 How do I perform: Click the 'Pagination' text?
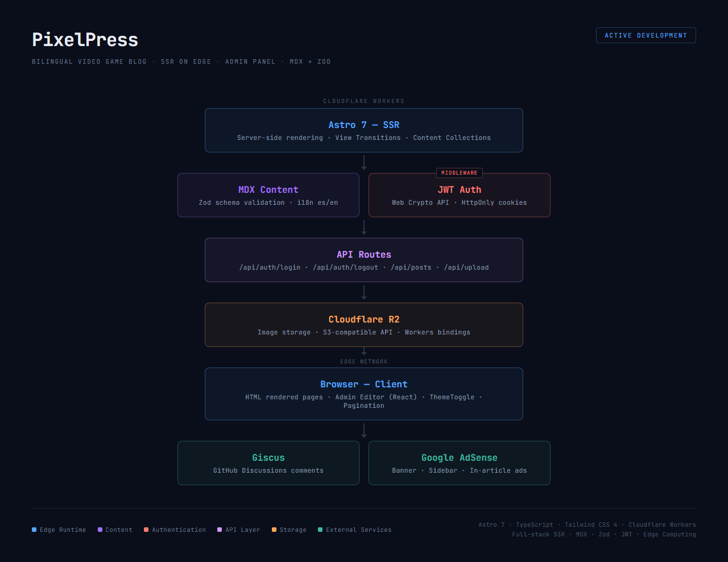[364, 406]
